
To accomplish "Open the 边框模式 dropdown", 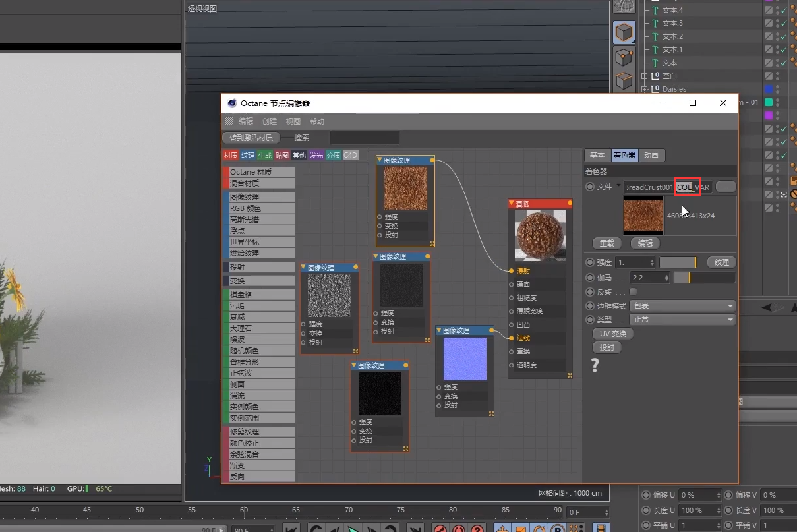I will 682,306.
